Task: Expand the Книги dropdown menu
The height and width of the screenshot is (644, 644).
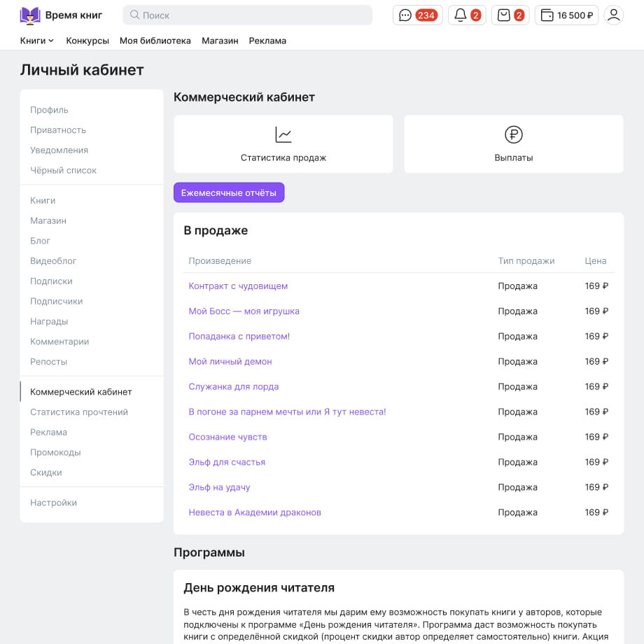Action: 37,41
